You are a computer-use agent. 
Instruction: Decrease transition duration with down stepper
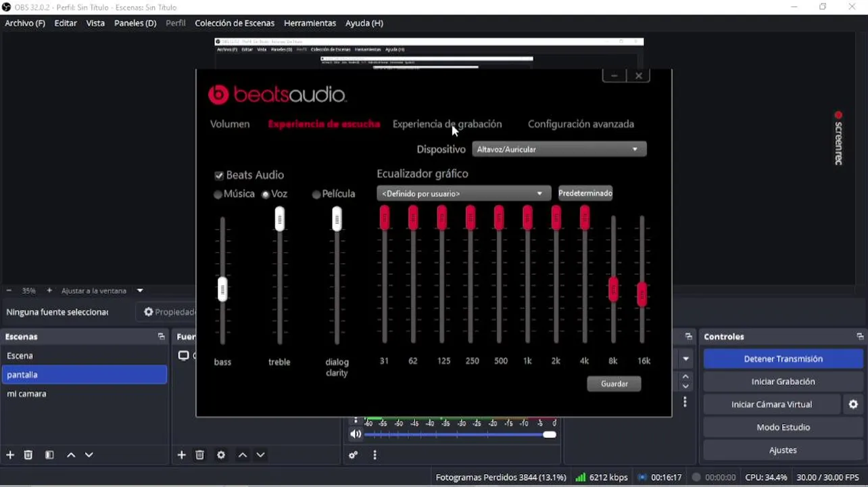coord(686,386)
